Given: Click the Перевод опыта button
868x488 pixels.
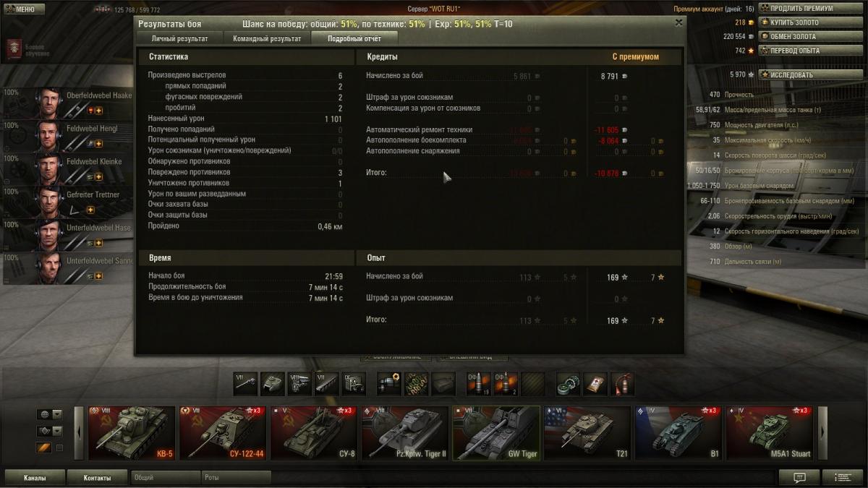Looking at the screenshot, I should click(x=810, y=51).
